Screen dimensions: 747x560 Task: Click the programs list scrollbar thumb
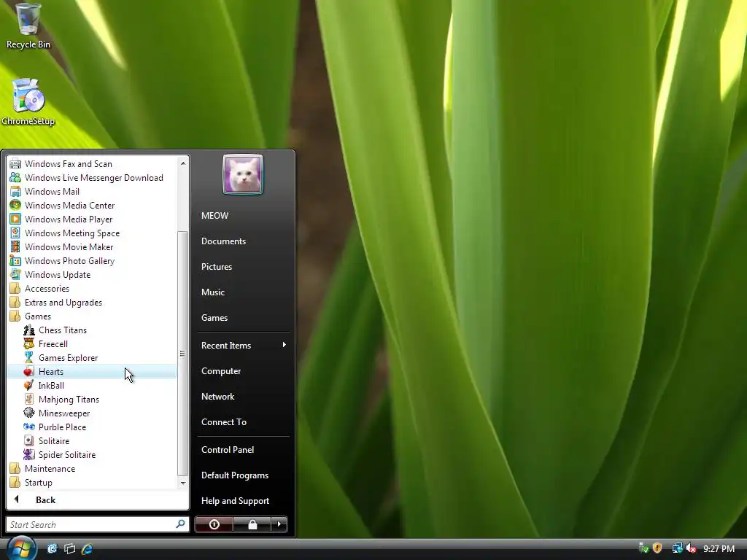coord(183,353)
